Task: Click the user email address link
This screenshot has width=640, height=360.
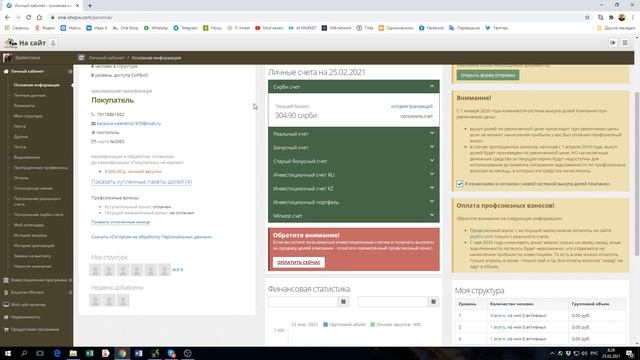Action: coord(129,123)
